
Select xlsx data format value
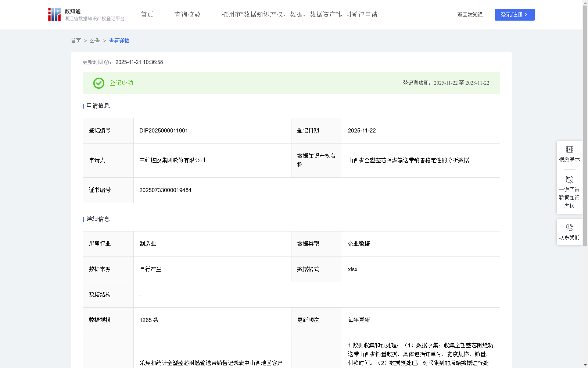click(353, 269)
